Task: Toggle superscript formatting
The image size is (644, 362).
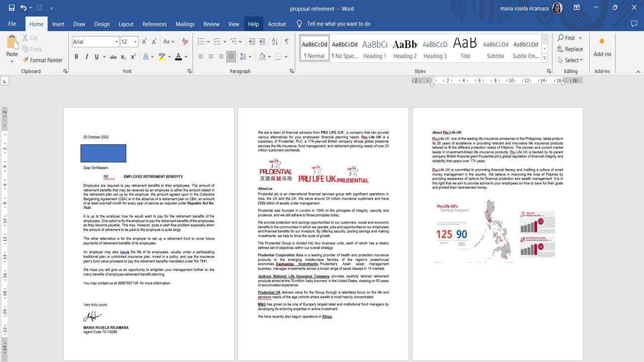Action: click(133, 57)
